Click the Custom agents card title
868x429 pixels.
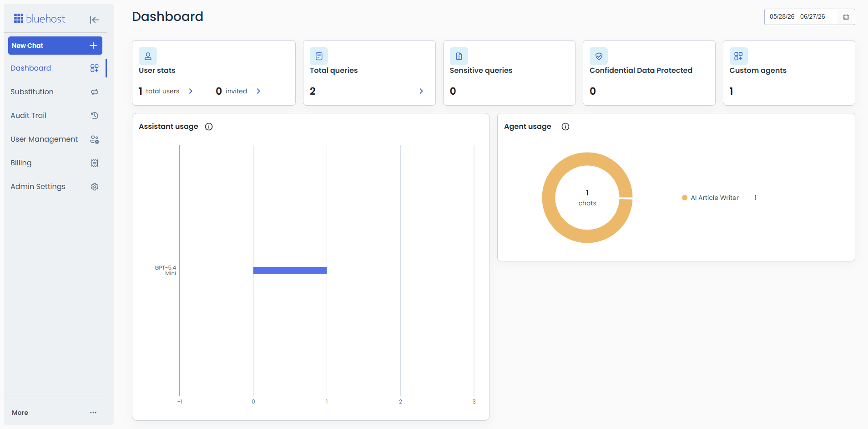(758, 70)
